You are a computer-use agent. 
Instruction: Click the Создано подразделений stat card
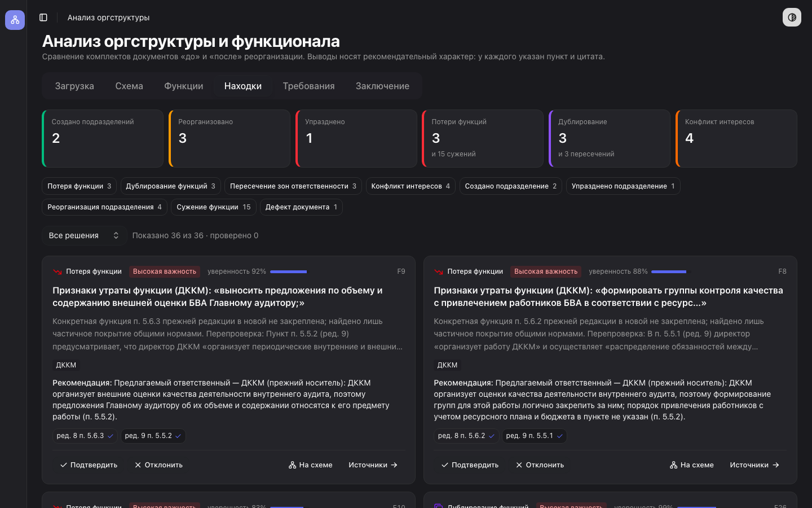point(103,138)
